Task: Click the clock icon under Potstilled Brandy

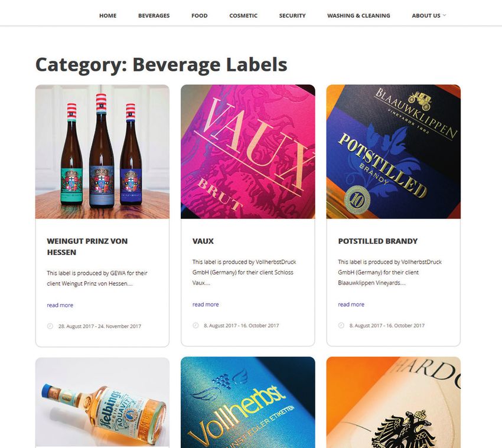Action: (x=341, y=325)
